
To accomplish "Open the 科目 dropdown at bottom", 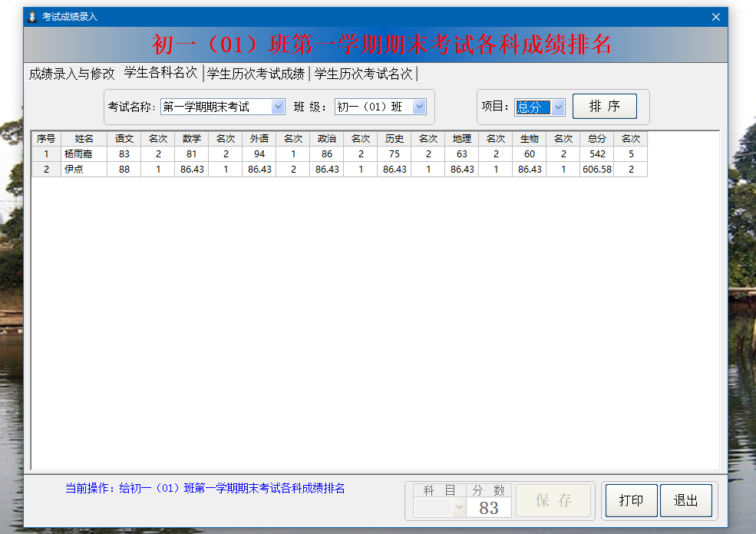I will click(x=459, y=508).
